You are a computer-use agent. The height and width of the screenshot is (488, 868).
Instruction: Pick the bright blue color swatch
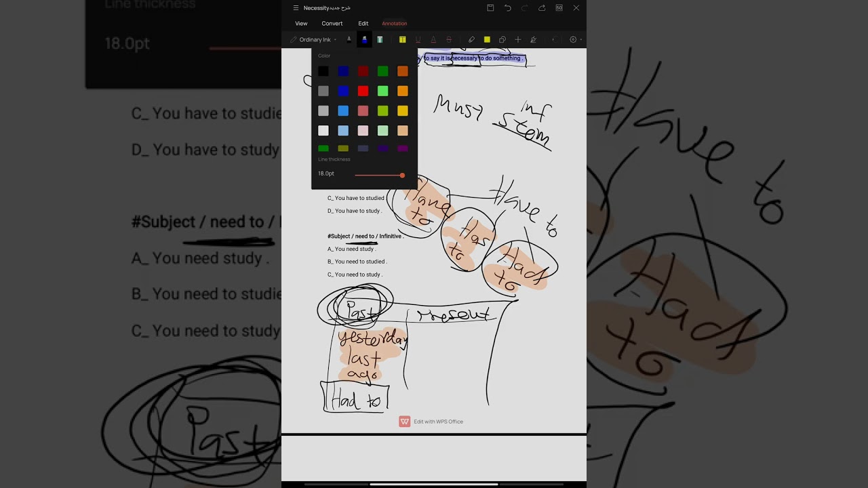tap(343, 91)
